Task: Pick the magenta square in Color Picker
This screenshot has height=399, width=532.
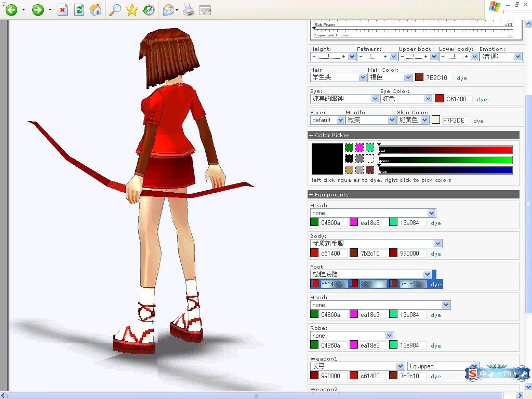Action: click(360, 148)
